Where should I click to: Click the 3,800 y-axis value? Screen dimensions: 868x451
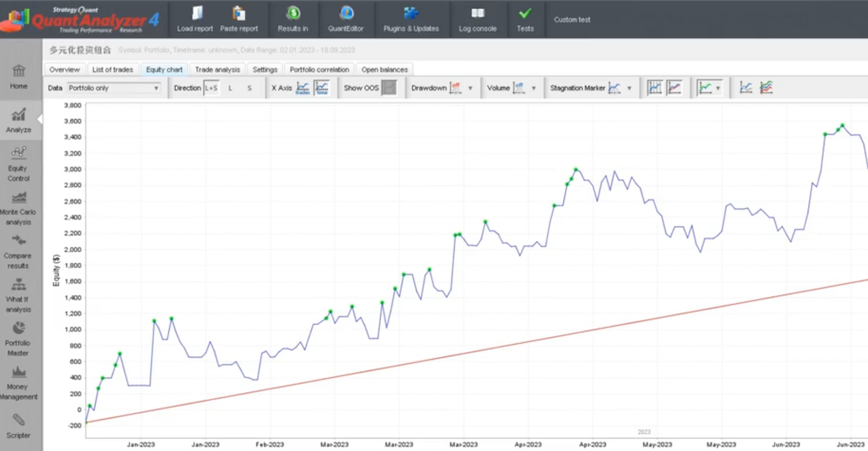[x=73, y=105]
